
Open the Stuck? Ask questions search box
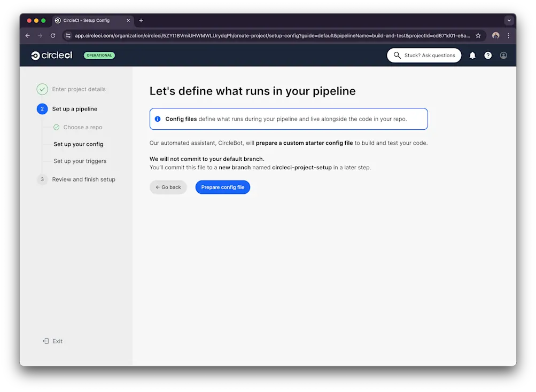(424, 56)
